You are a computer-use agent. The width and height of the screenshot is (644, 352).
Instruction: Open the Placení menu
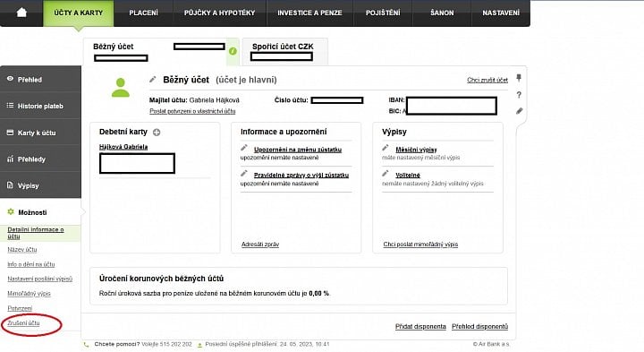[x=143, y=13]
